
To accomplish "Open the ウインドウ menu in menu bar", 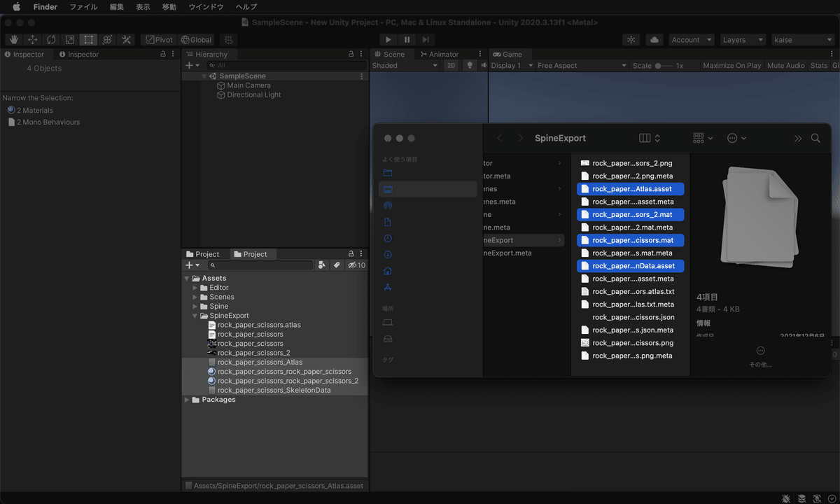I will click(206, 6).
